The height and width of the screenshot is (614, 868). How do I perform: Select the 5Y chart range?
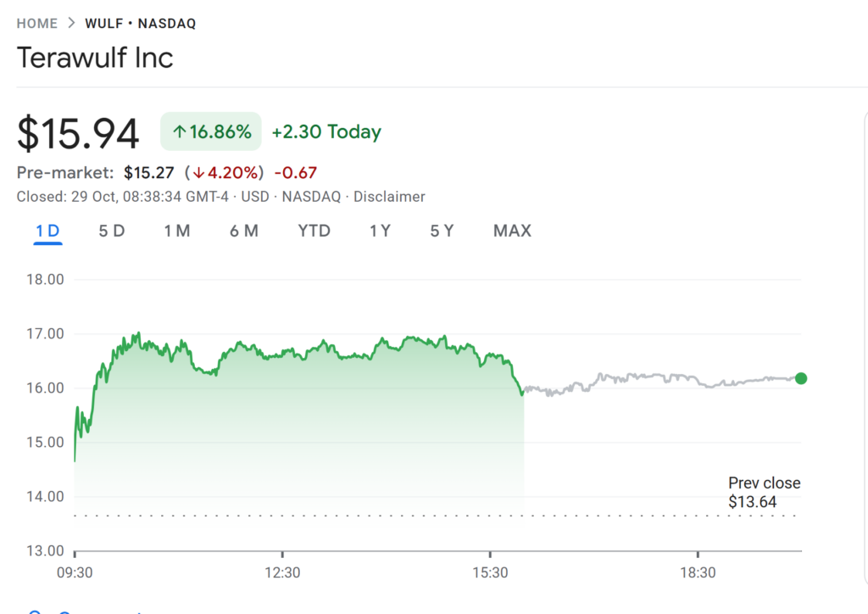coord(442,230)
